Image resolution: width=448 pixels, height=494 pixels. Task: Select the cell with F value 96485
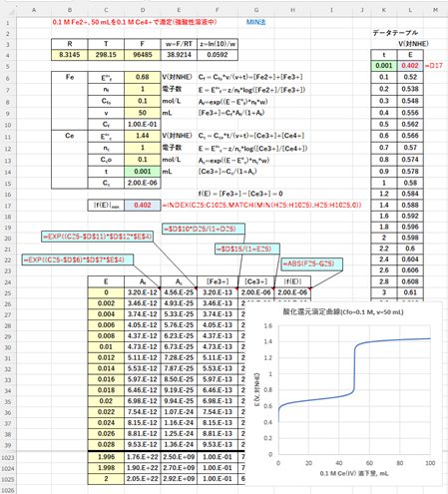point(143,55)
